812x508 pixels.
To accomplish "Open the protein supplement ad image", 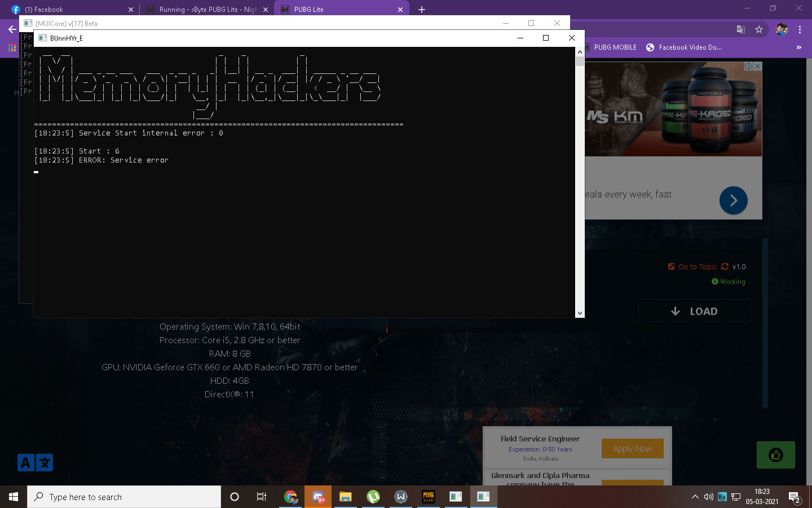I will click(x=673, y=109).
